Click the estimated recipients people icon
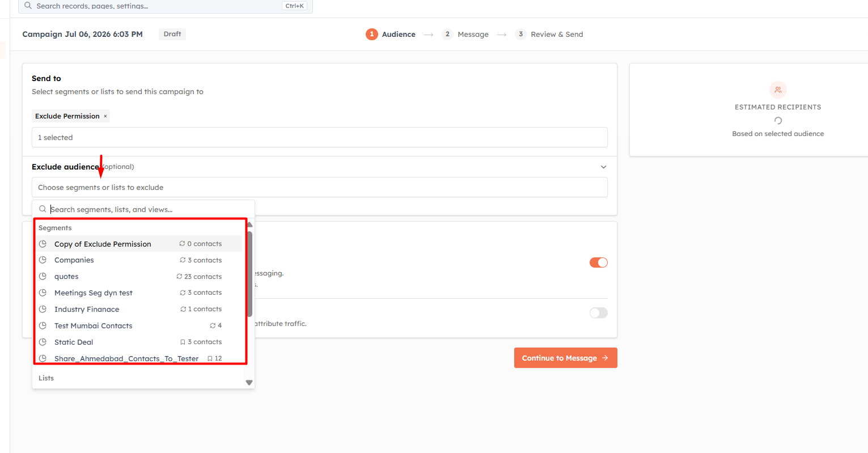The width and height of the screenshot is (868, 453). pos(778,90)
